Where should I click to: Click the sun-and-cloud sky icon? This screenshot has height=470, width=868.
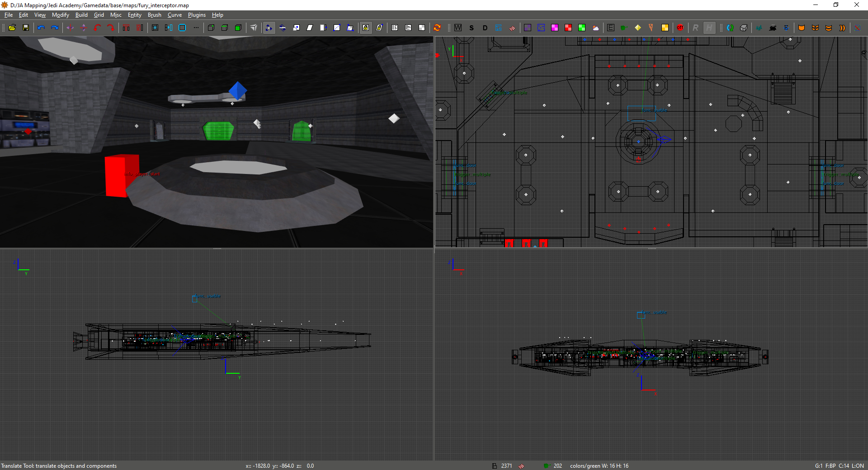[x=595, y=28]
